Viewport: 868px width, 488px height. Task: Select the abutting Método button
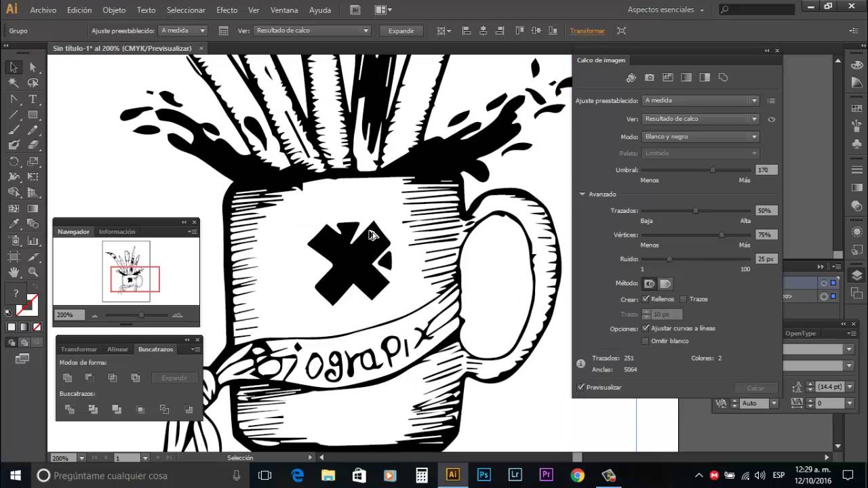(x=650, y=284)
